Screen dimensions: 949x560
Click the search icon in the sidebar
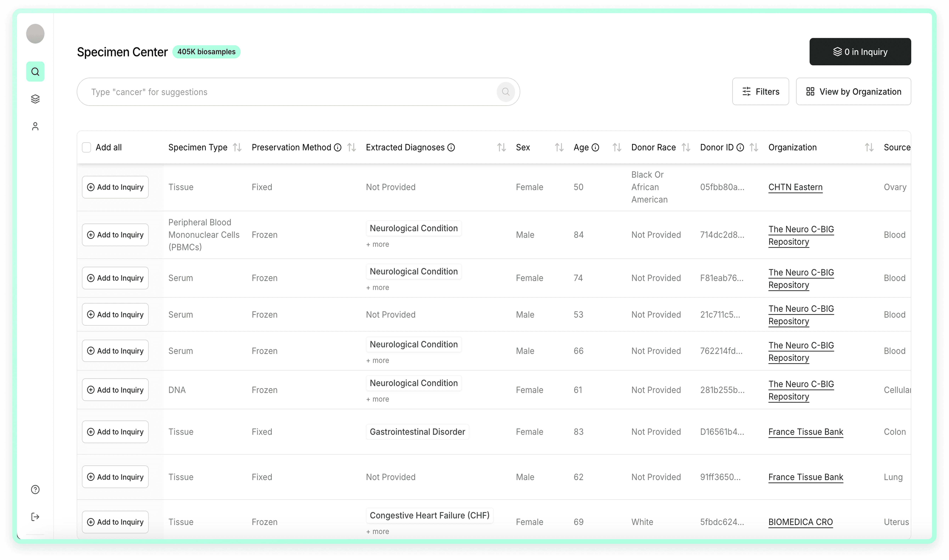[x=35, y=72]
